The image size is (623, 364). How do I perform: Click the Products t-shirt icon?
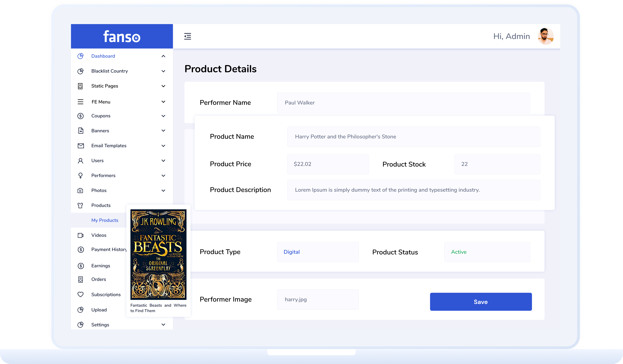click(x=80, y=205)
